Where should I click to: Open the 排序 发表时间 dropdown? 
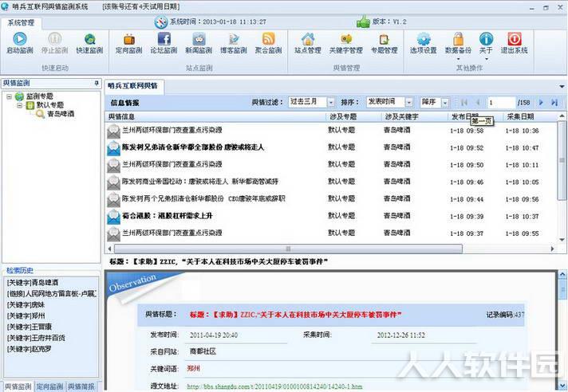pos(408,103)
